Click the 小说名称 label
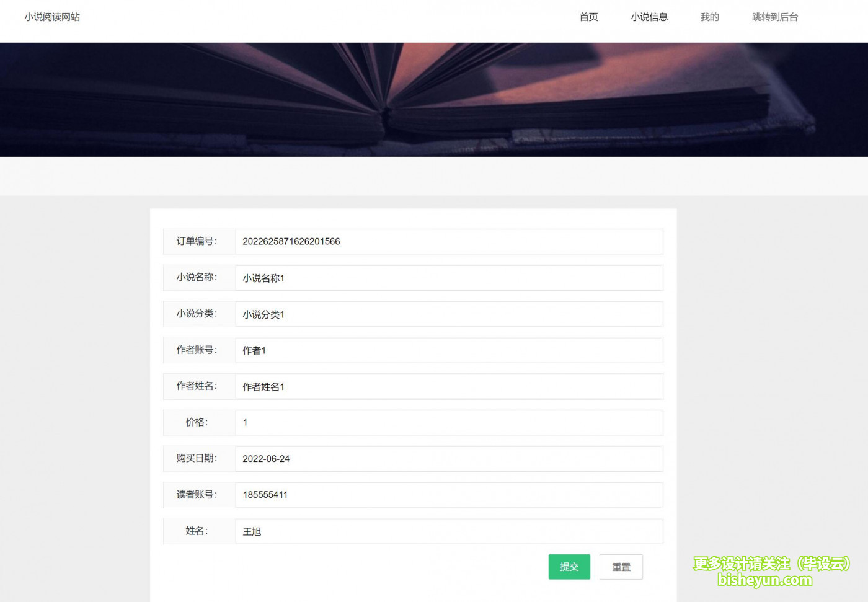 (197, 277)
